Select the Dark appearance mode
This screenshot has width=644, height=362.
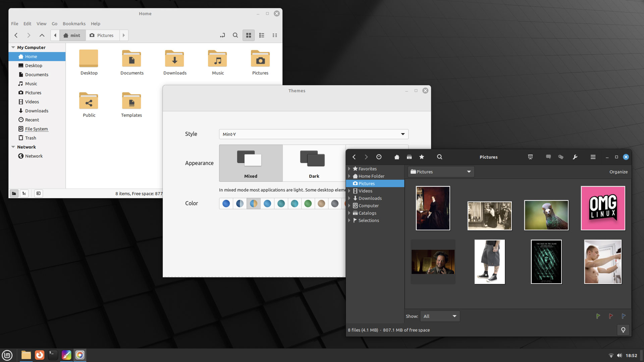(313, 163)
